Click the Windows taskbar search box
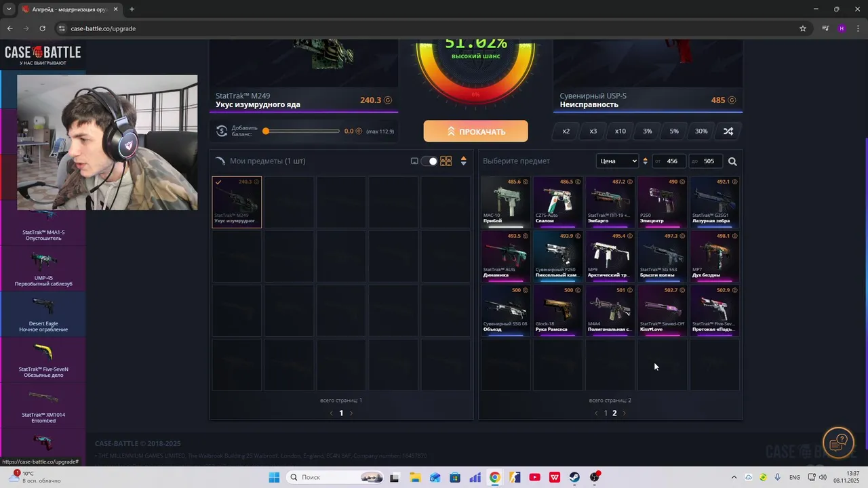Viewport: 868px width, 488px height. pyautogui.click(x=336, y=477)
